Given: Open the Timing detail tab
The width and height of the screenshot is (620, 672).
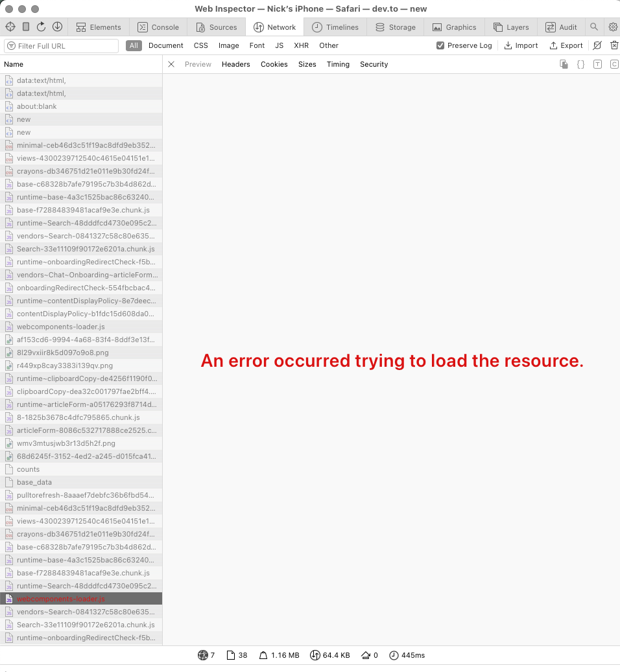Looking at the screenshot, I should tap(338, 64).
